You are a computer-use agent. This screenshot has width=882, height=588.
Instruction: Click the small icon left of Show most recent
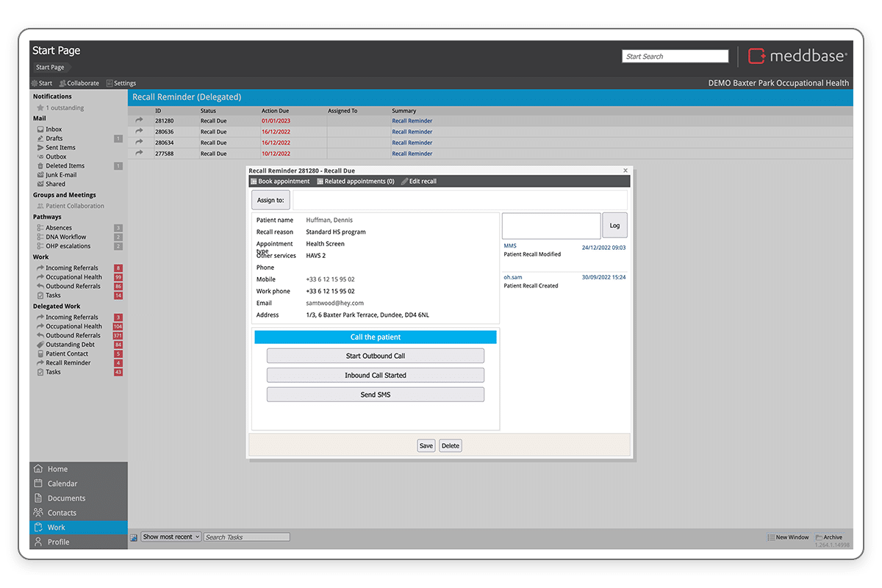click(x=134, y=537)
